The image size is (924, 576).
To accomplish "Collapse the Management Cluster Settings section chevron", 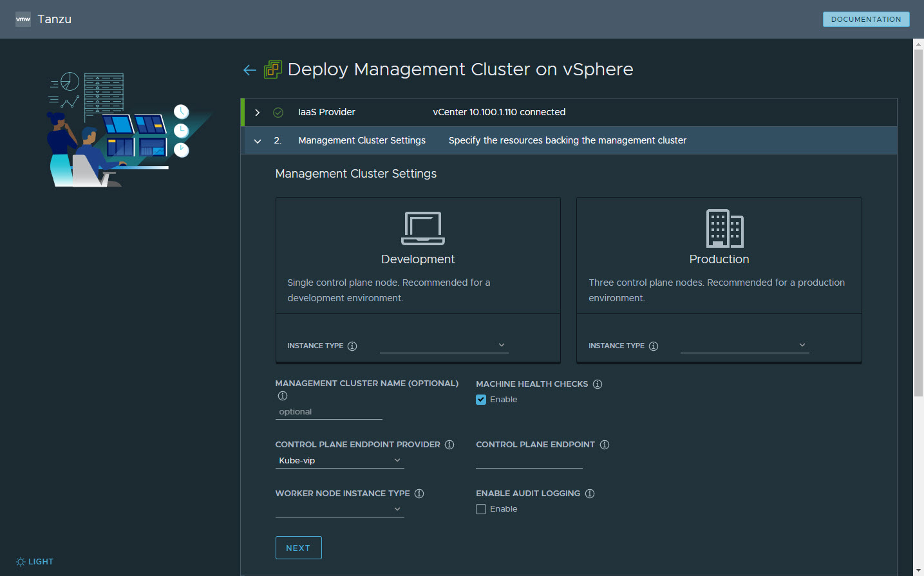I will coord(258,141).
